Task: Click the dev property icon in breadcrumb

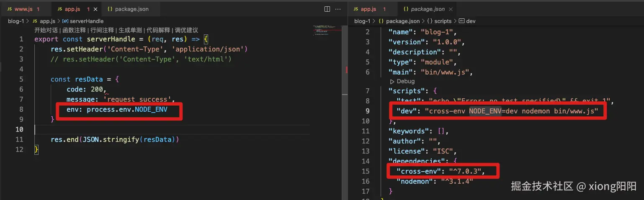Action: click(x=462, y=21)
